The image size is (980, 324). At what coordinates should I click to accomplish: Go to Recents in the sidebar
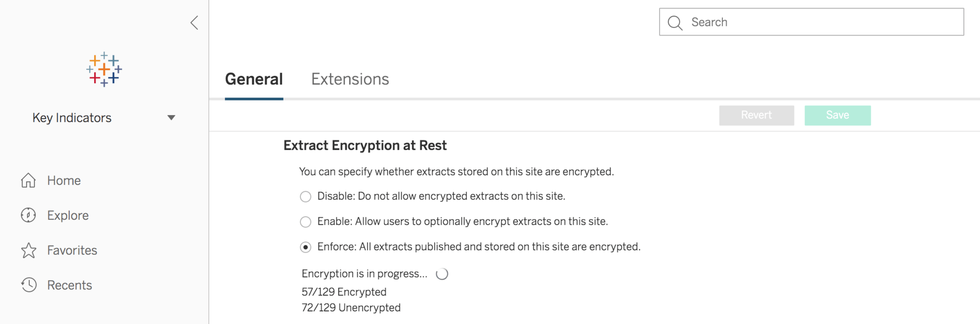click(x=70, y=285)
